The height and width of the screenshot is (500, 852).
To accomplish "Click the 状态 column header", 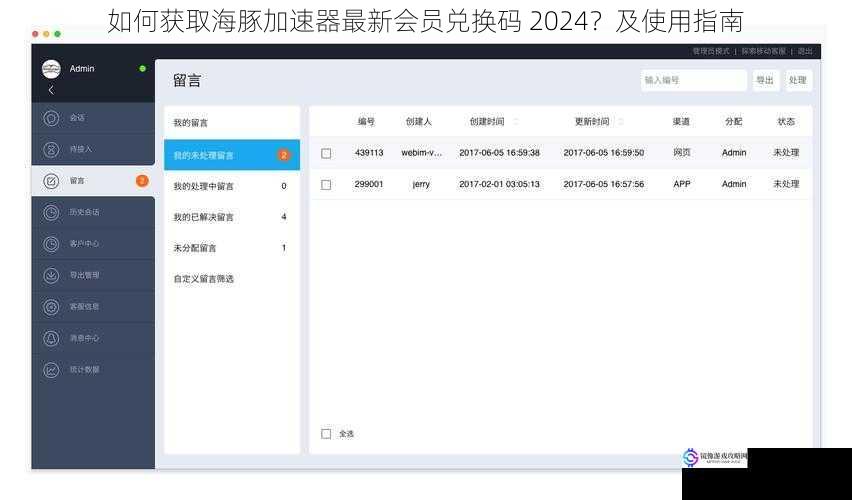I will click(786, 122).
